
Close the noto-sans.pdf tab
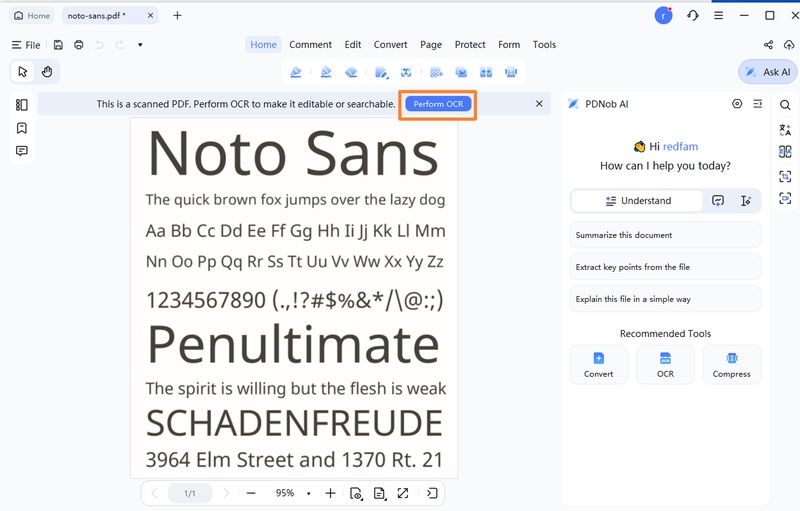(x=151, y=16)
